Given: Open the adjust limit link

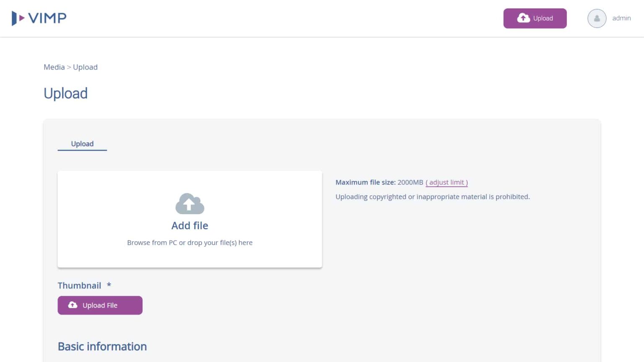Looking at the screenshot, I should click(447, 182).
